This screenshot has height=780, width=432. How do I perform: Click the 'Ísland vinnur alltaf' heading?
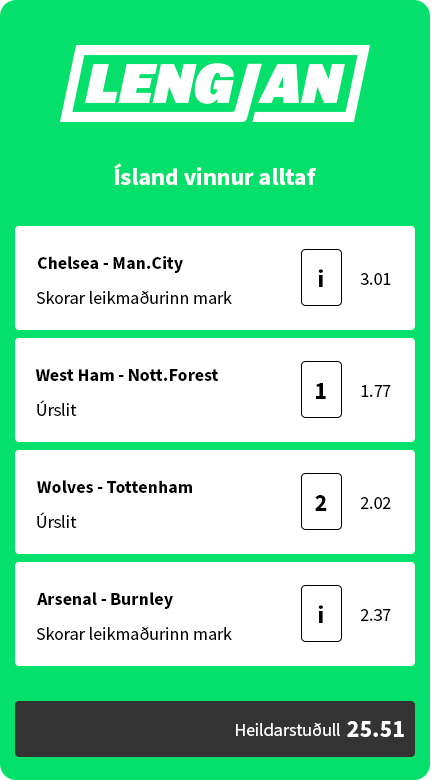[x=215, y=177]
